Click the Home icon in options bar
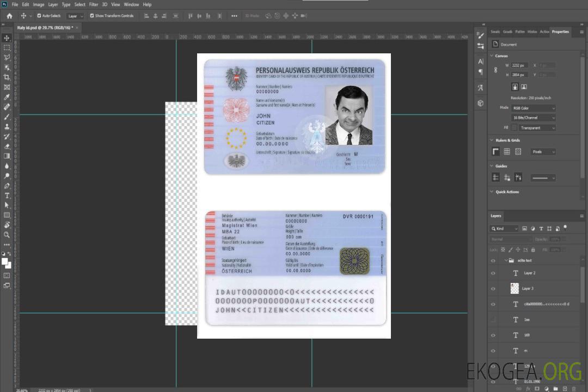 click(9, 16)
